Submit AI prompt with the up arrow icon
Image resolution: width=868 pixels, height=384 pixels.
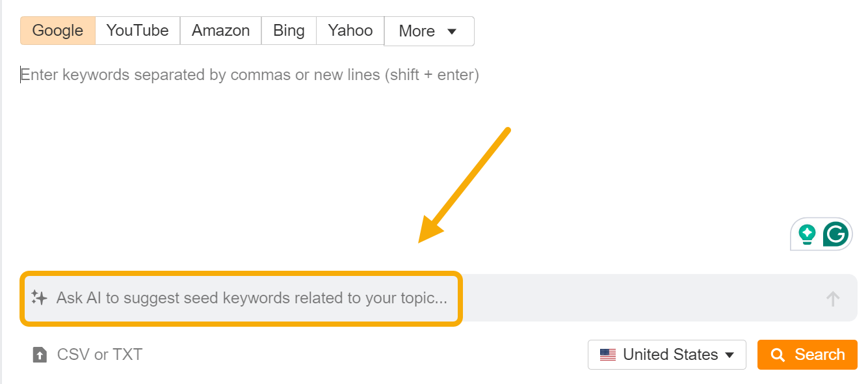click(833, 299)
